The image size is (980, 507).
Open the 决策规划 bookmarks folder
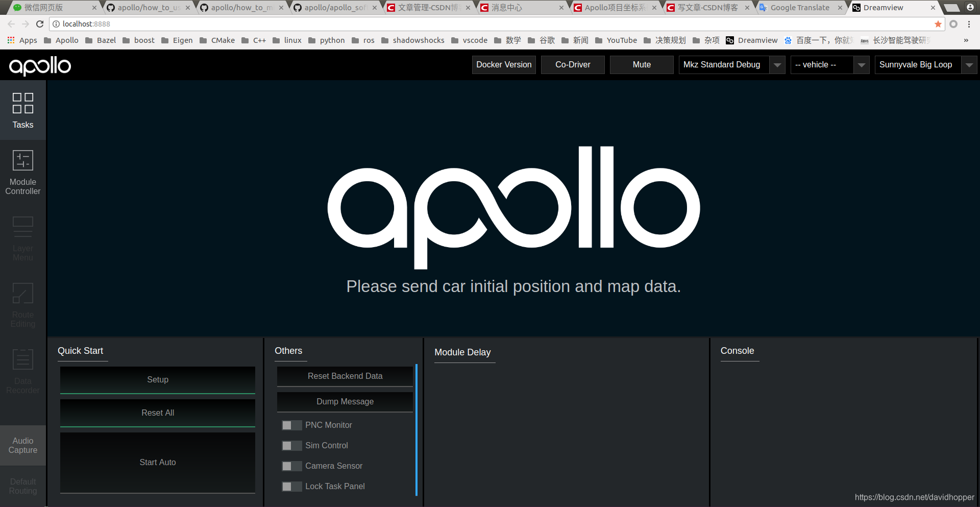tap(665, 40)
